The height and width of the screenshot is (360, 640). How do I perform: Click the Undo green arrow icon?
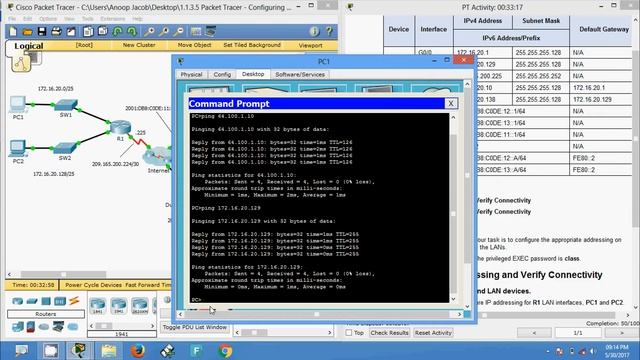[117, 31]
